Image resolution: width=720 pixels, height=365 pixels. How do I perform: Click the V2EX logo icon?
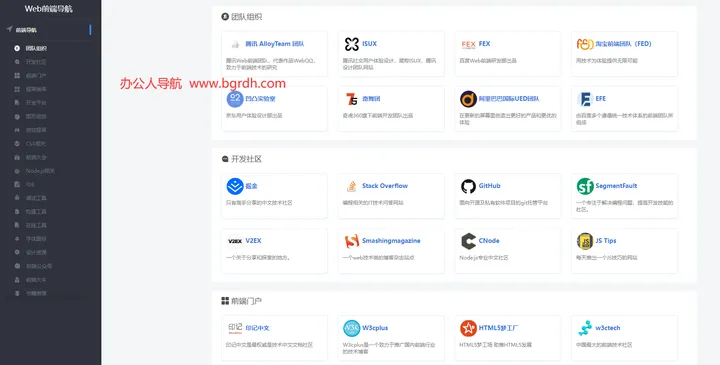tap(235, 241)
